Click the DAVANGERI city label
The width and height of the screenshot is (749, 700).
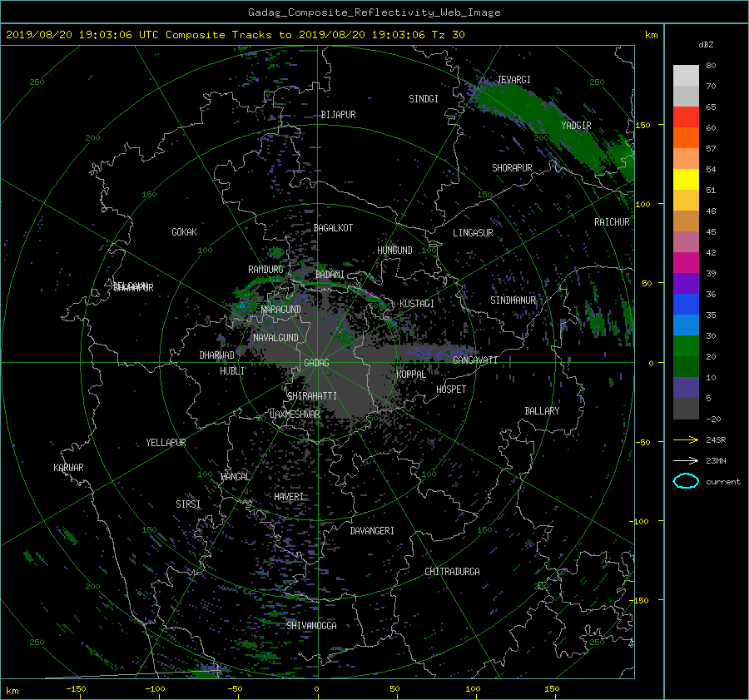click(x=372, y=531)
